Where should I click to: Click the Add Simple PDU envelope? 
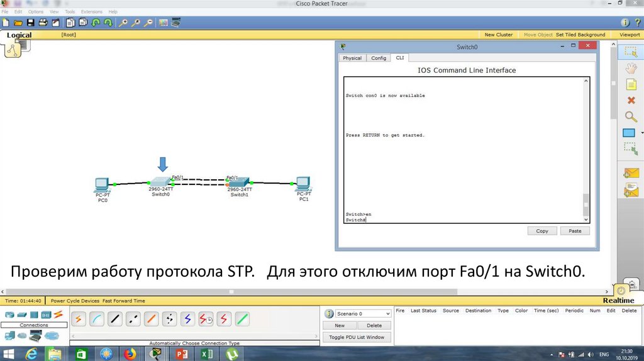click(631, 174)
